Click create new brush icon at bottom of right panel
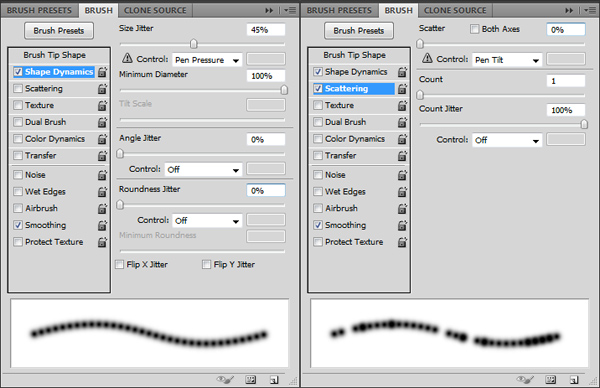 (x=574, y=380)
